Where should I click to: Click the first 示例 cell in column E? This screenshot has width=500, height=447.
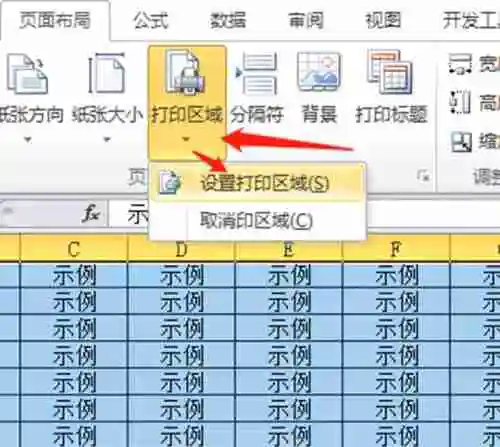coord(289,275)
